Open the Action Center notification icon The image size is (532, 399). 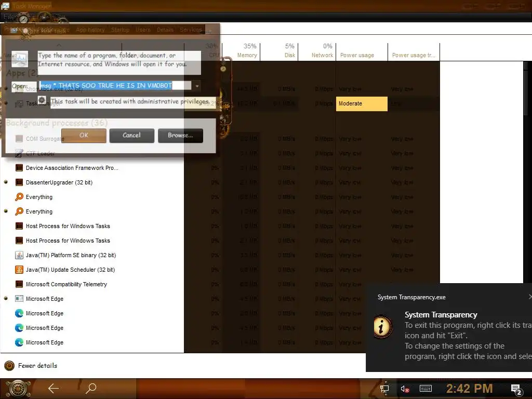[516, 390]
